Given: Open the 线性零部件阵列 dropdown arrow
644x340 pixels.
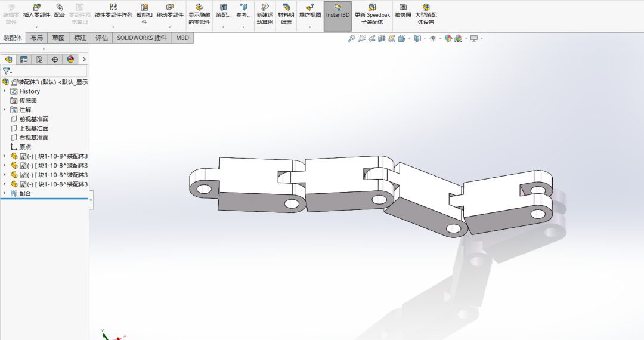Looking at the screenshot, I should pyautogui.click(x=113, y=27).
